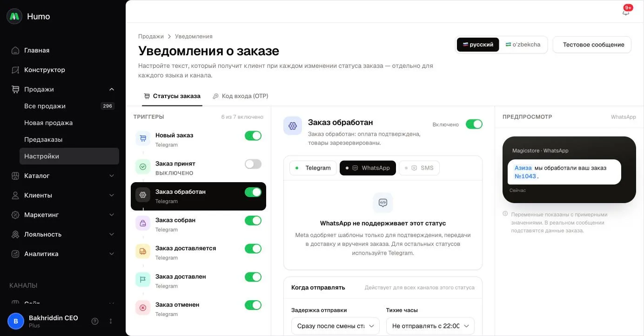Click the code icon above WhatsApp unsupported message
644x336 pixels.
point(383,203)
